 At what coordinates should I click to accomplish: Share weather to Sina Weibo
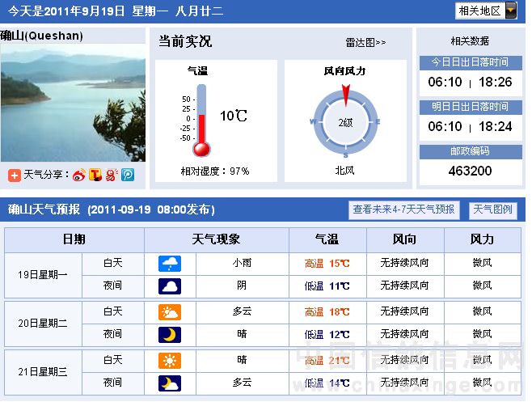coord(79,176)
